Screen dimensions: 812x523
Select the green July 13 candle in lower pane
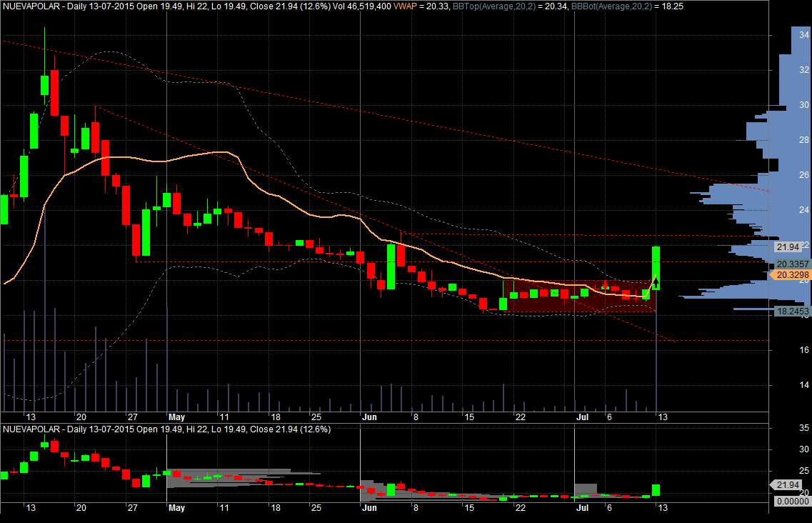coord(656,490)
